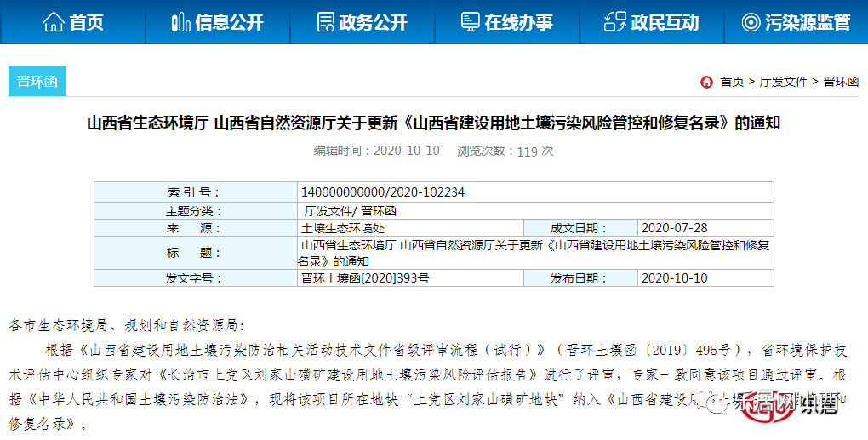Select the 晋环函 section tab
Screen dimensions: 868x440
[37, 81]
